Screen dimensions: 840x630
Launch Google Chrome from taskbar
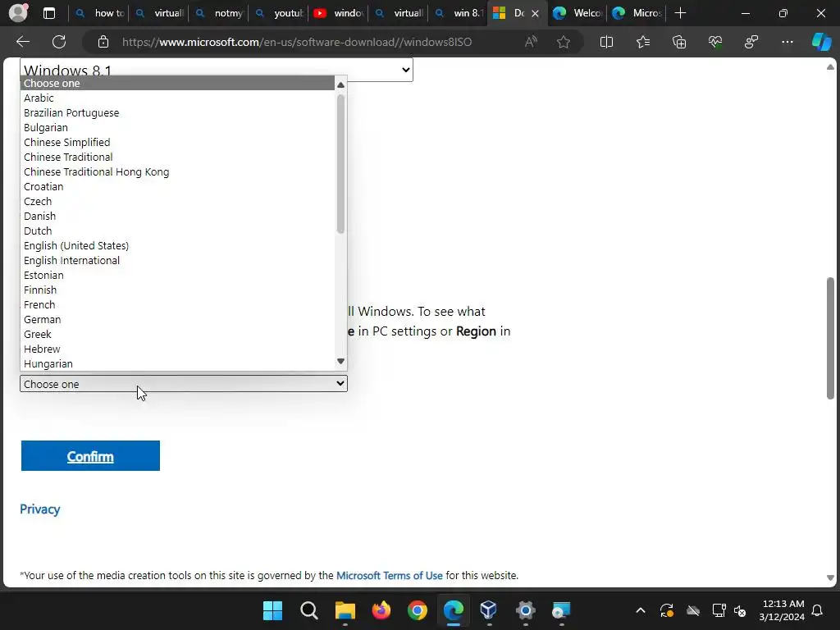(417, 610)
